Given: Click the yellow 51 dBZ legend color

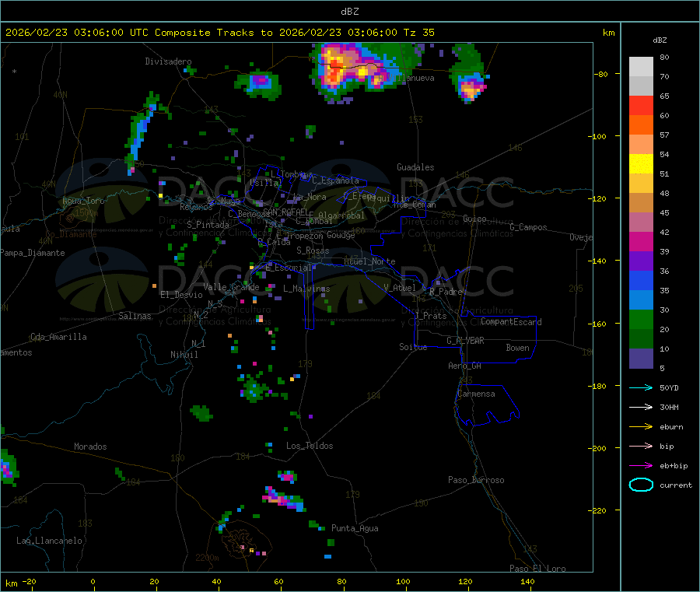Looking at the screenshot, I should pos(641,164).
